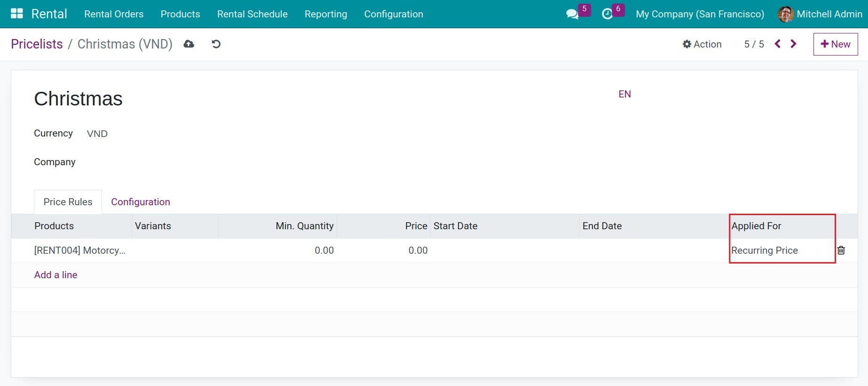This screenshot has height=386, width=868.
Task: Select the Price Rules tab
Action: point(68,202)
